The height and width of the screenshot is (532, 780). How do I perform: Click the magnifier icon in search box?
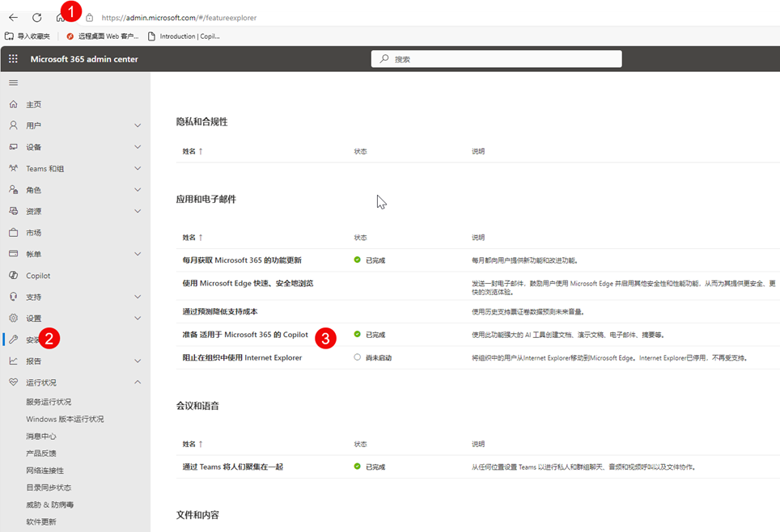pos(384,59)
